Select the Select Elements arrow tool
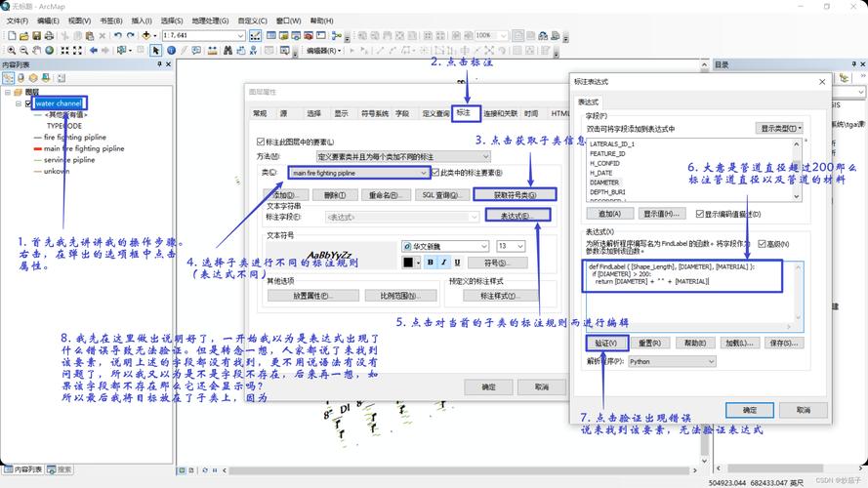Screen dimensions: 868x488 156,51
